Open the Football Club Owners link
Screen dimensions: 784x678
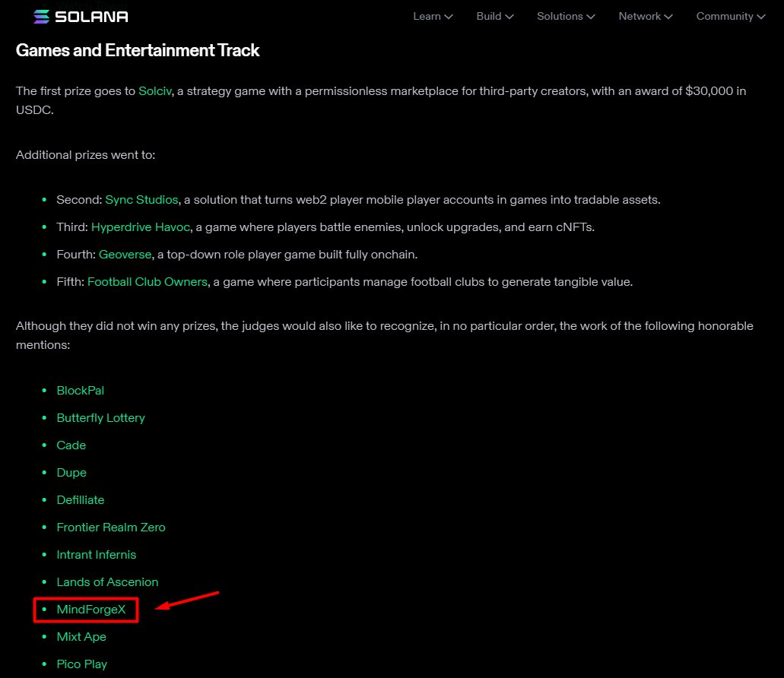148,282
